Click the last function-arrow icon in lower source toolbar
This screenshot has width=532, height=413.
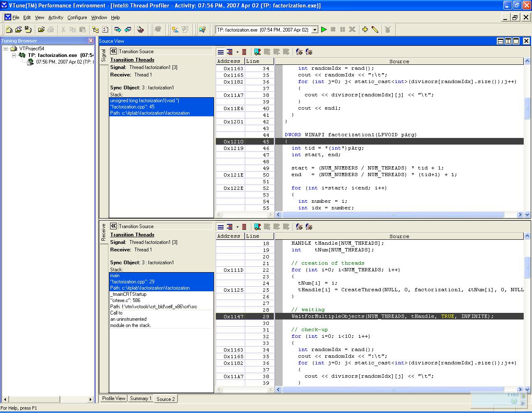click(309, 227)
